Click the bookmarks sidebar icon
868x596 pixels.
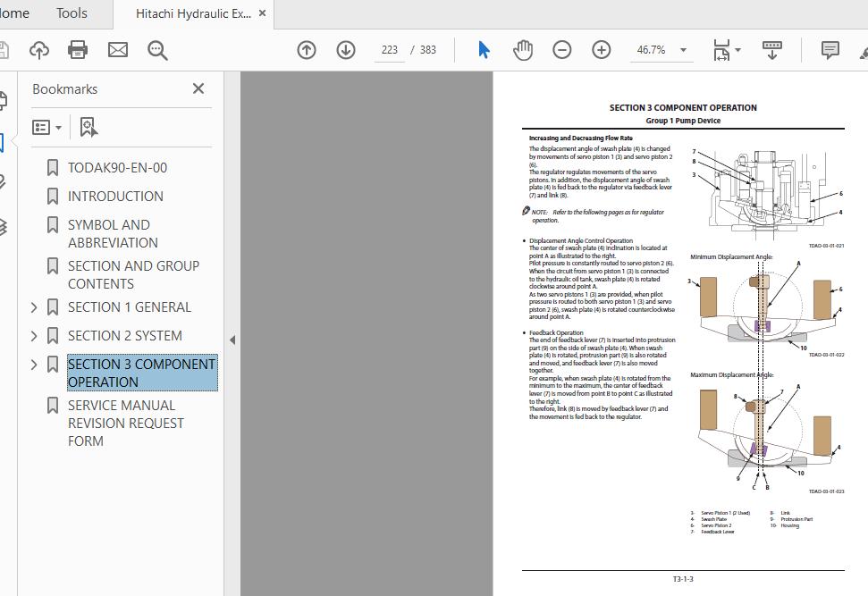click(2, 143)
